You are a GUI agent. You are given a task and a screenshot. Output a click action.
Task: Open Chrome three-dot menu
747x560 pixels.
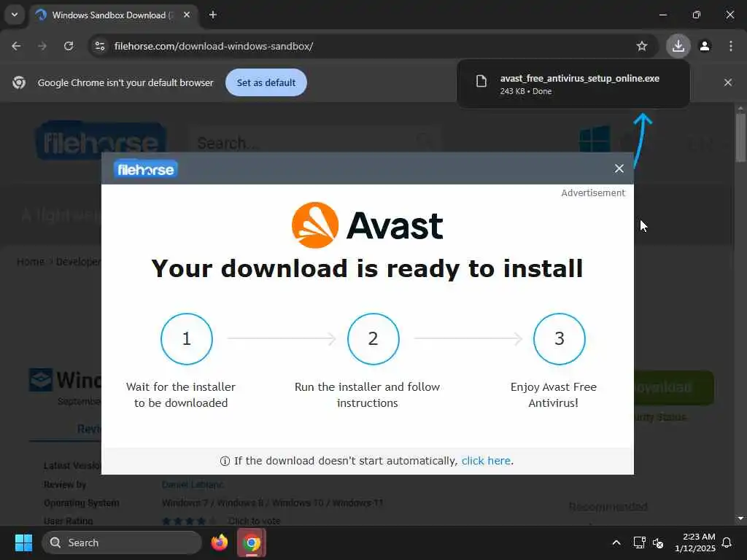click(x=731, y=46)
